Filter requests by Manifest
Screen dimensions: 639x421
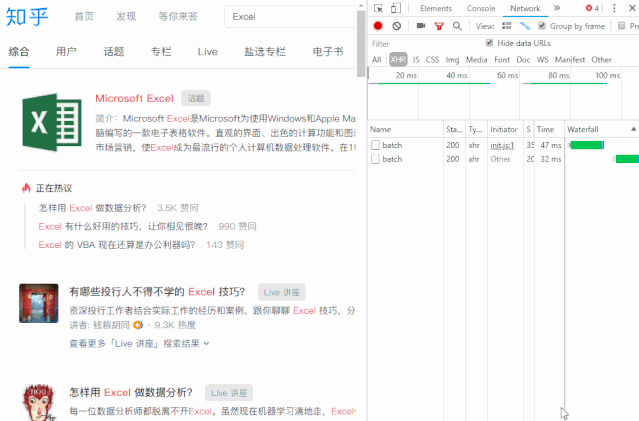tap(570, 60)
